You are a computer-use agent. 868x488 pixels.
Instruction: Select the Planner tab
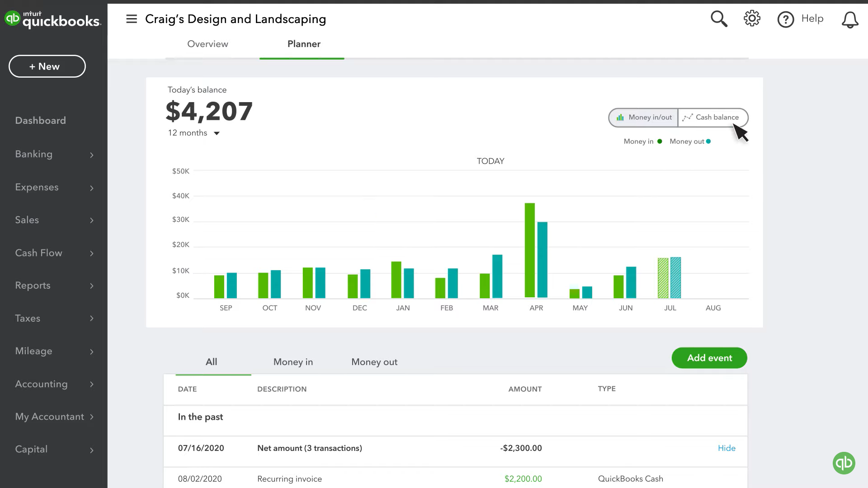pos(303,43)
